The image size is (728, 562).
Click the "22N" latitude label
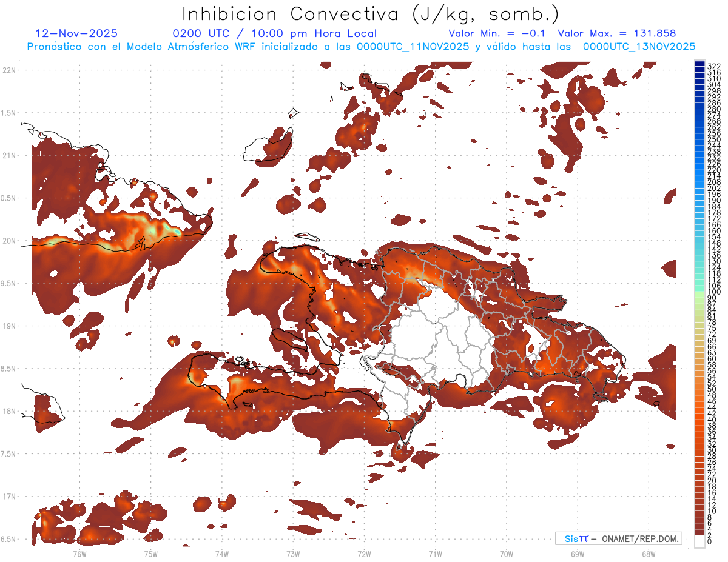point(10,70)
